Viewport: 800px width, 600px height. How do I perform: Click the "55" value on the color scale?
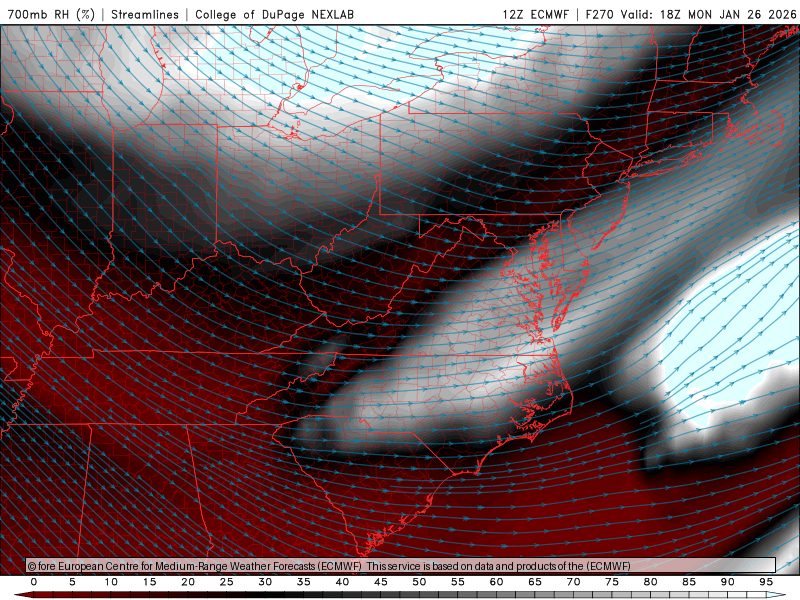point(458,582)
